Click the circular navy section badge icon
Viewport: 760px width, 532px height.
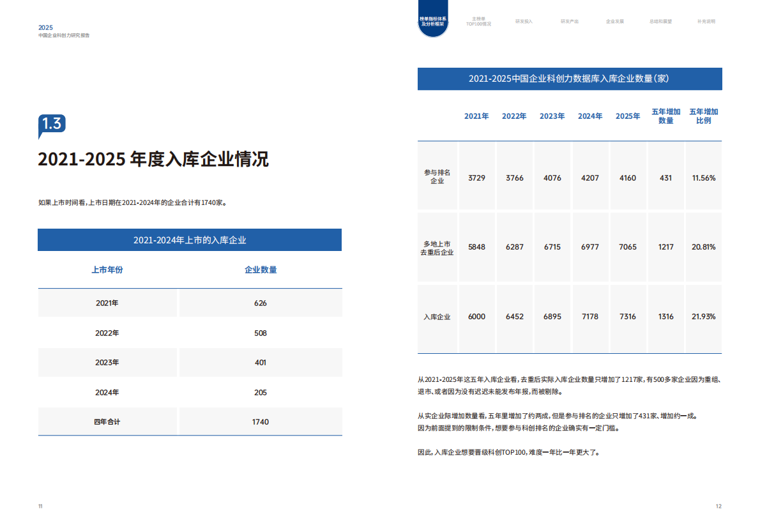[433, 18]
